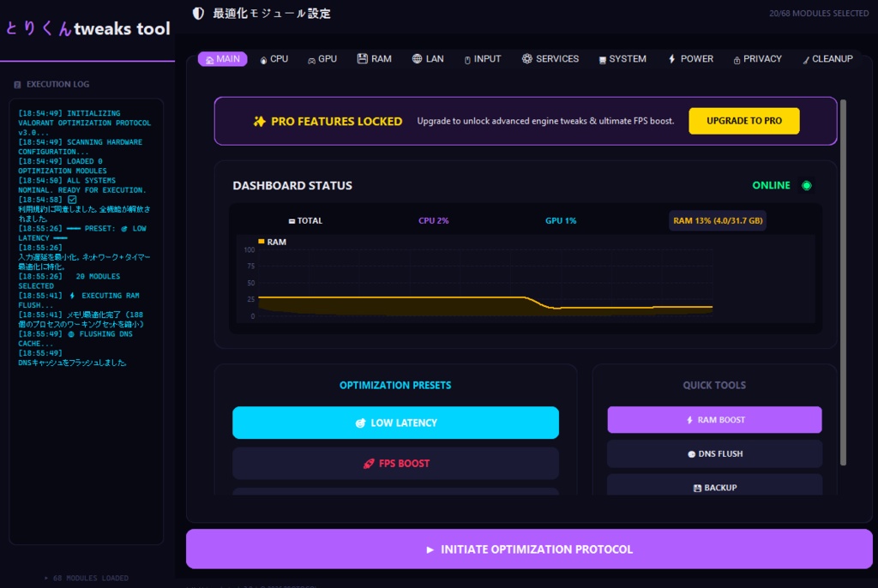Open the SERVICES tab

tap(550, 59)
